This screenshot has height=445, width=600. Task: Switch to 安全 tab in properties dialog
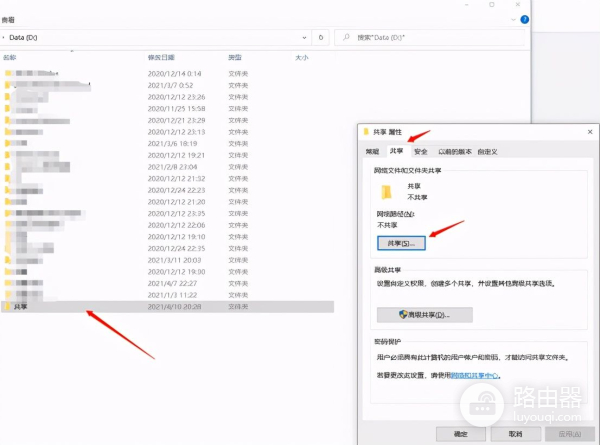point(421,152)
